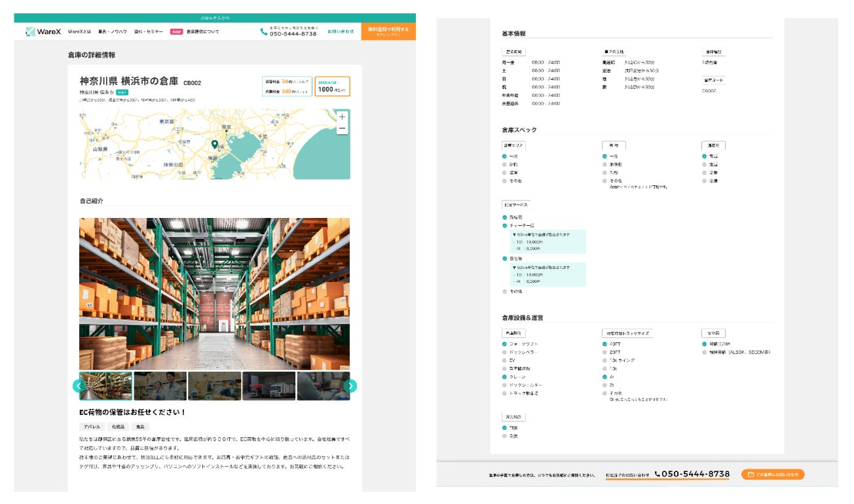Click the phone icon in the top header
The image size is (854, 504).
coord(264,31)
